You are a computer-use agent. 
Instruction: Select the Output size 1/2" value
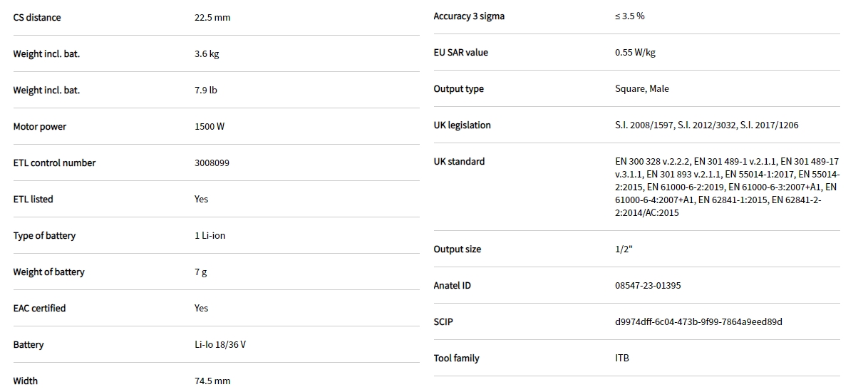click(x=624, y=249)
